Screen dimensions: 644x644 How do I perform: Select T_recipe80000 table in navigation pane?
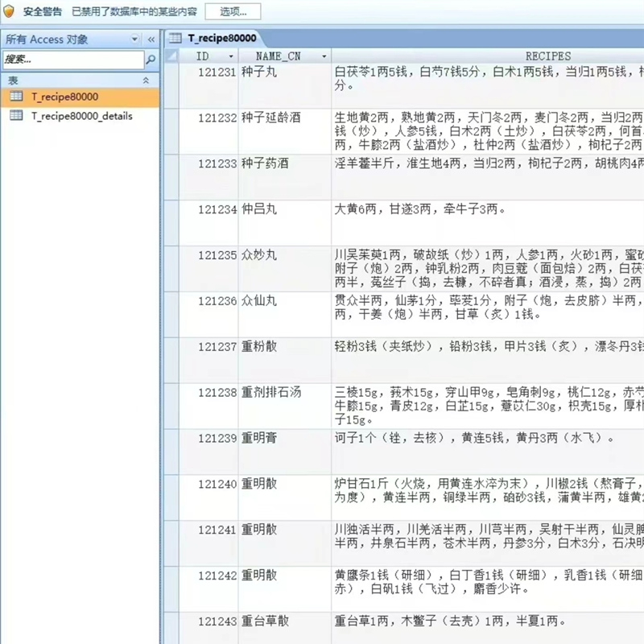tap(80, 97)
